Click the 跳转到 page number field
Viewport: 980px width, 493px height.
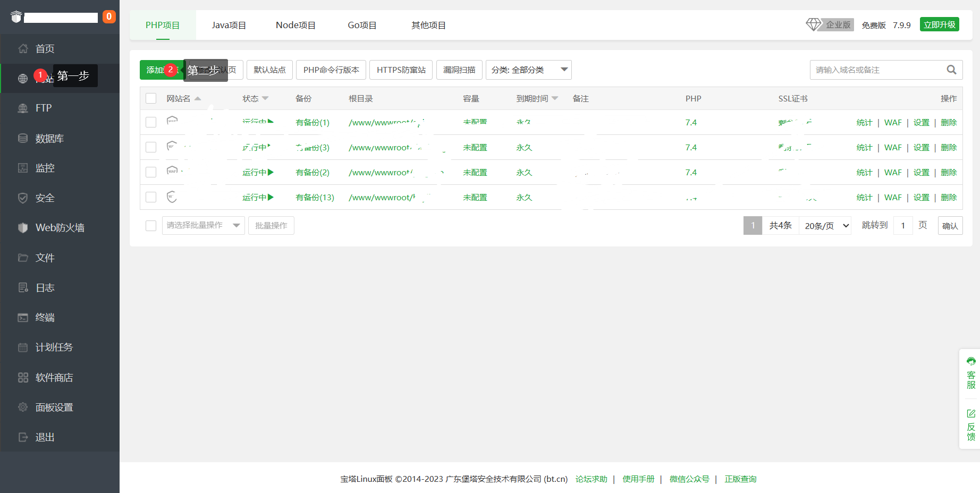(903, 226)
